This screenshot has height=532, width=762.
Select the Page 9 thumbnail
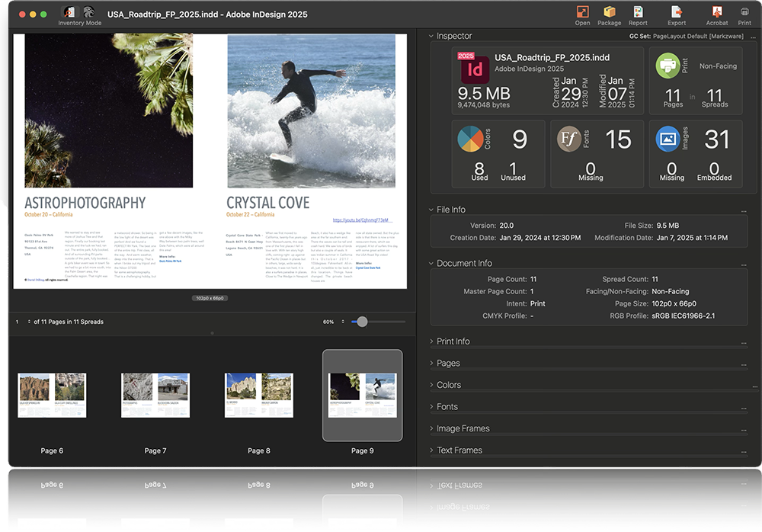(363, 396)
